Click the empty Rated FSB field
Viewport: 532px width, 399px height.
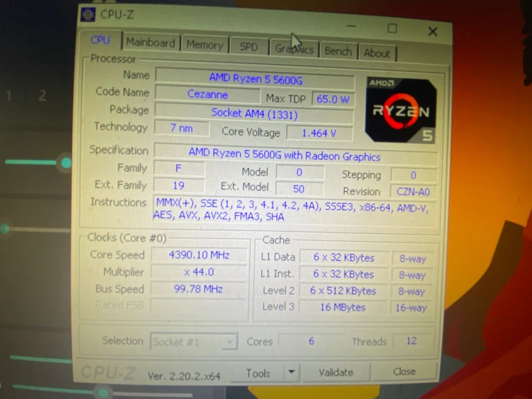click(199, 305)
